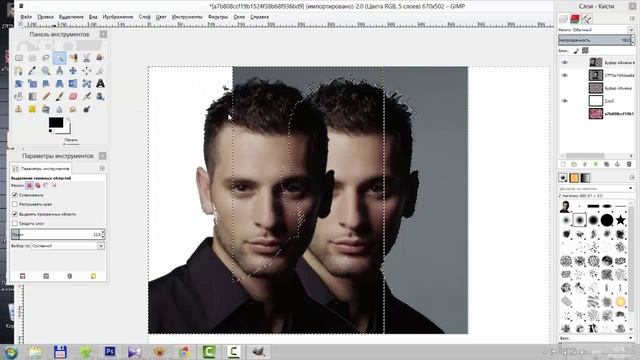Viewport: 640px width, 360px height.
Task: Toggle eye icon of second layer
Action: tap(565, 75)
